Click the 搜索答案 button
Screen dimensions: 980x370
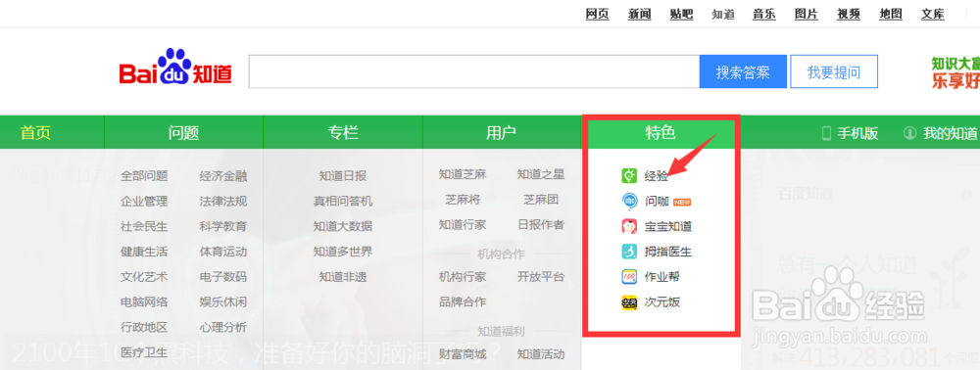pos(743,71)
